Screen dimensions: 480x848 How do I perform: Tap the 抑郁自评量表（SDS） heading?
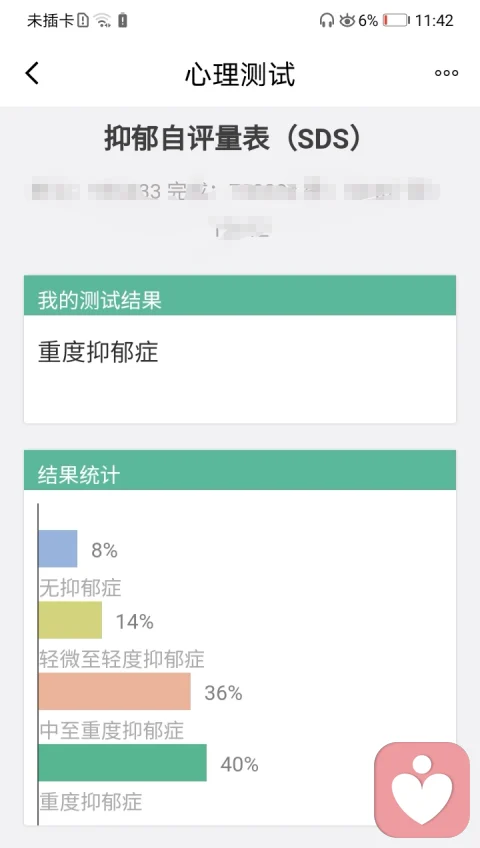coord(232,139)
